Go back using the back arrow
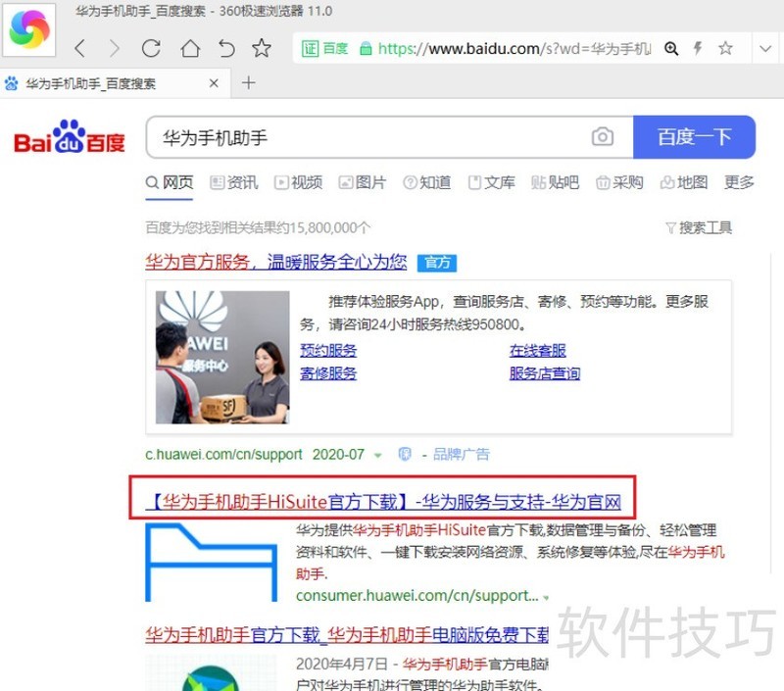784x691 pixels. [x=80, y=48]
